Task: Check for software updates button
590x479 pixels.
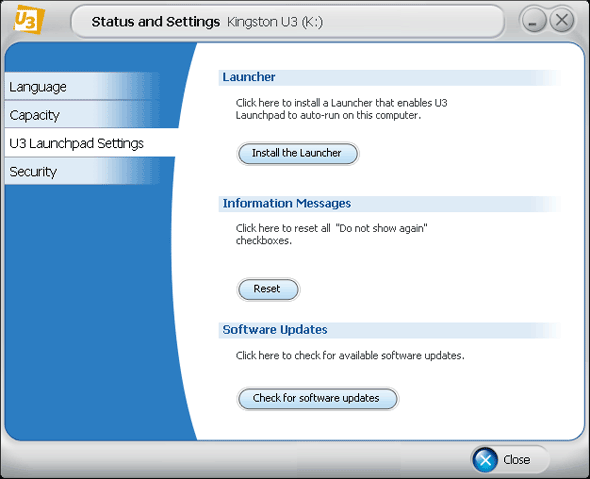Action: tap(318, 398)
